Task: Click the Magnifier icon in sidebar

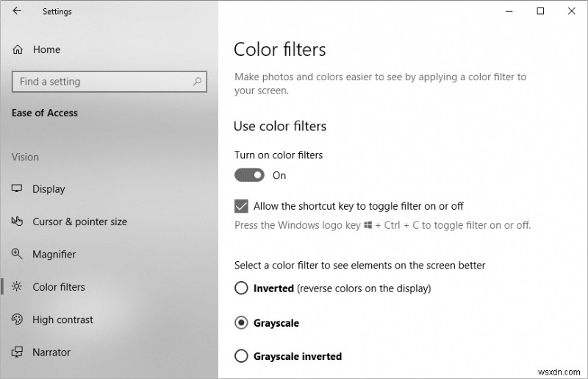Action: click(x=18, y=254)
